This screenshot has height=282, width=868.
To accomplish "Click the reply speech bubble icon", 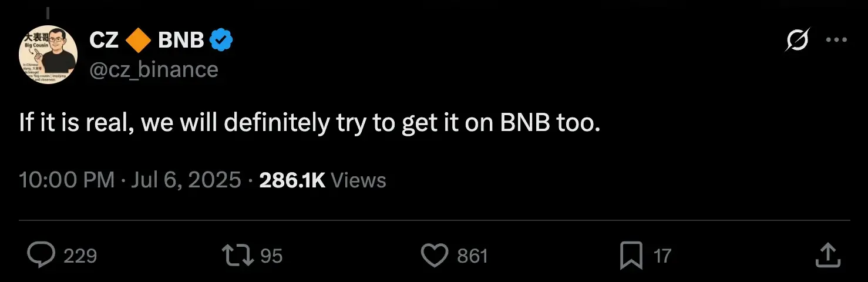I will click(42, 256).
